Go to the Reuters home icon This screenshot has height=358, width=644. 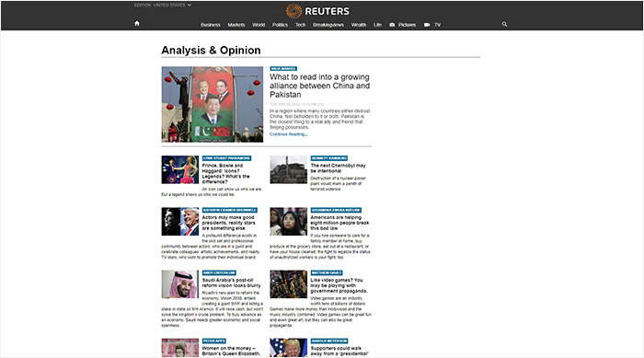pos(137,23)
